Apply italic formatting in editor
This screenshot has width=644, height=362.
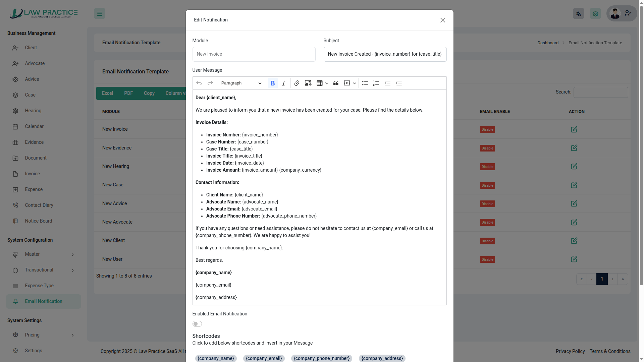point(283,83)
